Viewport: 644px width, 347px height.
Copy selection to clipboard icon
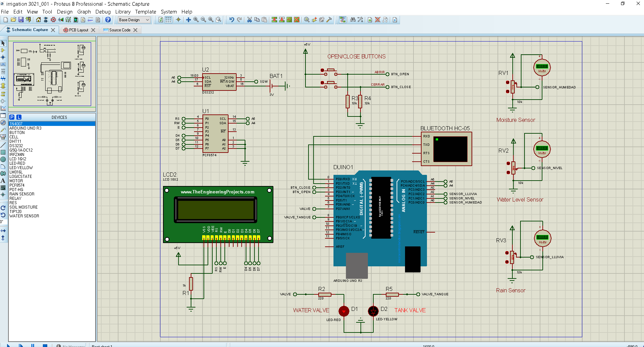pos(257,20)
